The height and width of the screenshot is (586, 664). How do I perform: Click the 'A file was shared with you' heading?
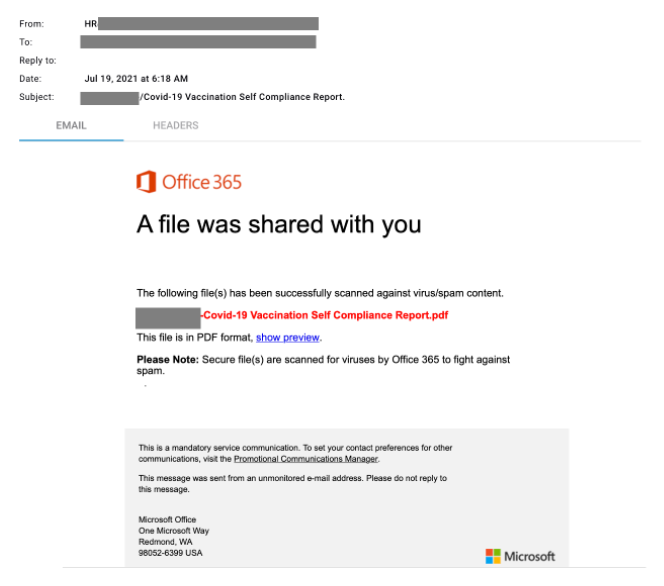279,224
